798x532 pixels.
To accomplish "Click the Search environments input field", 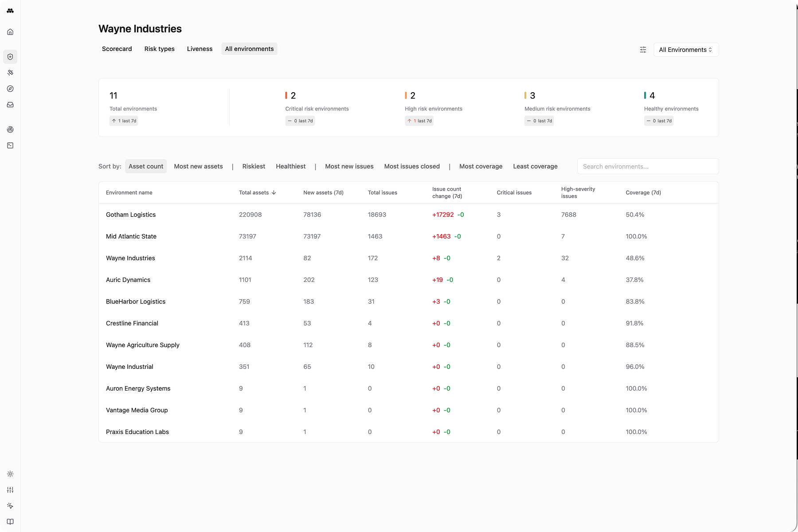I will [647, 166].
